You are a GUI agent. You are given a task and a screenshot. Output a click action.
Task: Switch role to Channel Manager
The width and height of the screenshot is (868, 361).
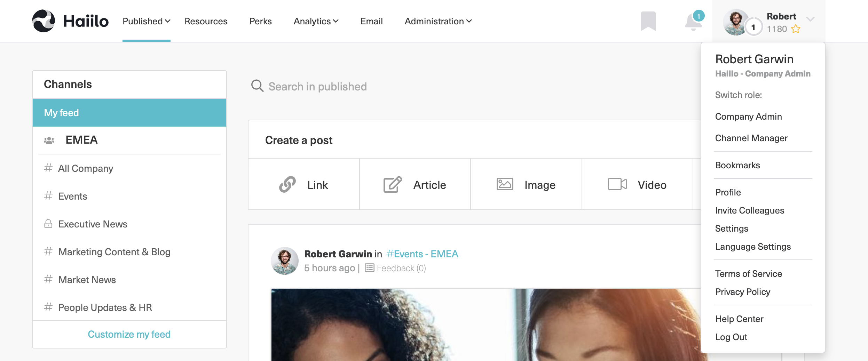click(751, 138)
